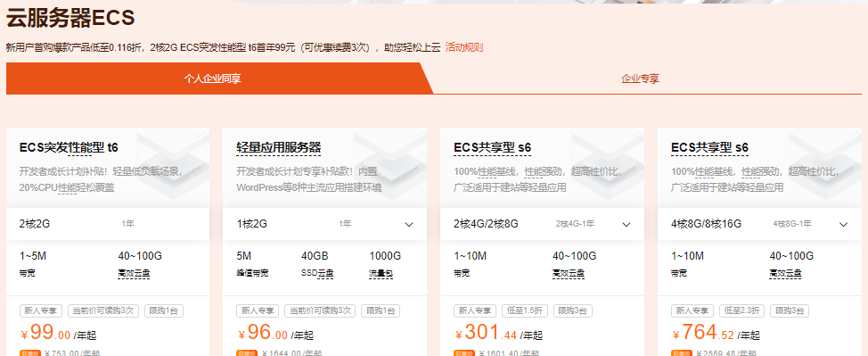The height and width of the screenshot is (356, 868).
Task: Click the ¥99.00 /年起 price
Action: [58, 333]
